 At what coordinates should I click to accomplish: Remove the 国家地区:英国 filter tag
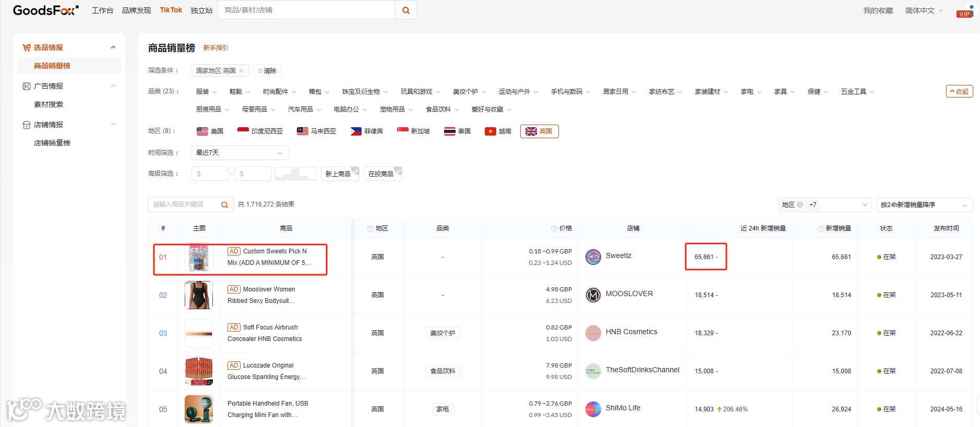point(241,70)
